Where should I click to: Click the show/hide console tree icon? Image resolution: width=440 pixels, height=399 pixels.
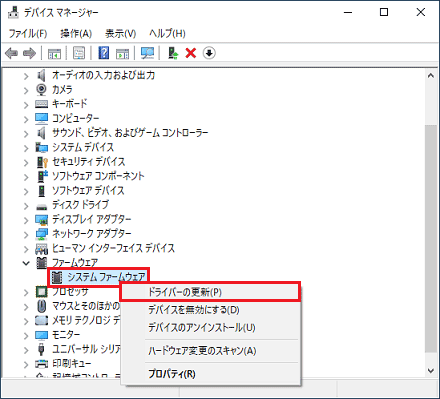(x=54, y=53)
